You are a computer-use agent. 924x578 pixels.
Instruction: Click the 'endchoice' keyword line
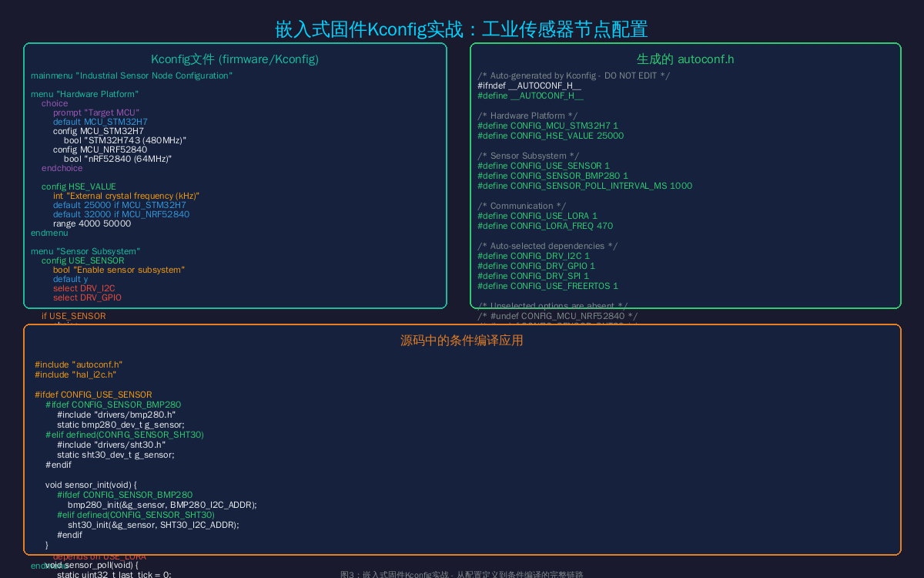point(62,168)
